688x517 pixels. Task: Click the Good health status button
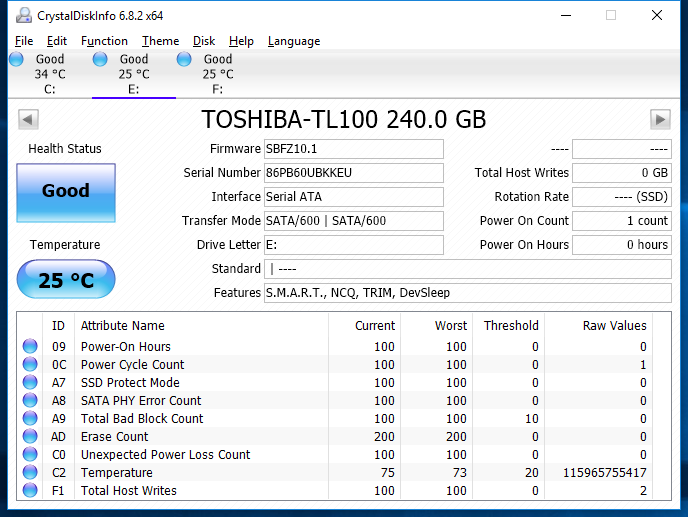pos(66,191)
